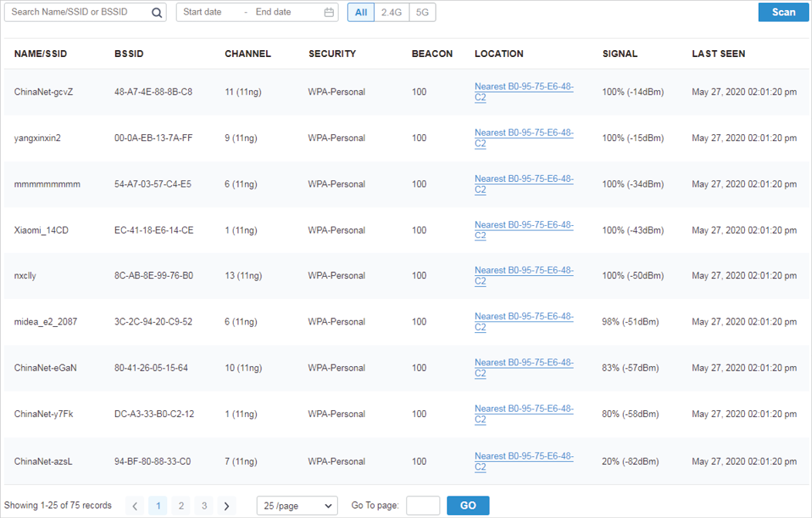This screenshot has width=812, height=518.
Task: Select page 1 in pagination
Action: [158, 506]
